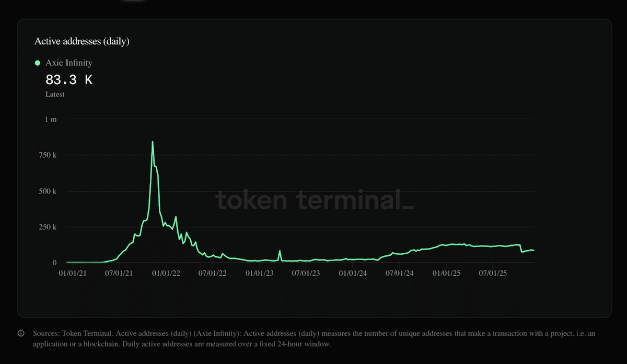Click the 07/01/24 x-axis date label

point(400,273)
